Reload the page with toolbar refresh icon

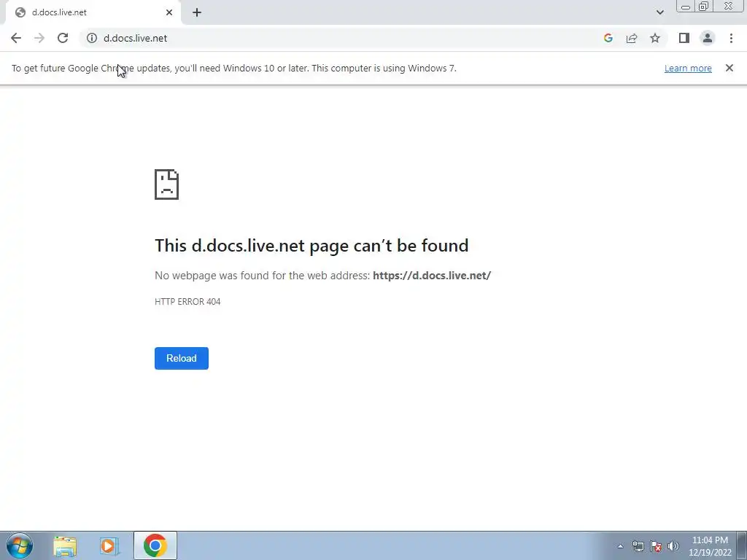(63, 38)
